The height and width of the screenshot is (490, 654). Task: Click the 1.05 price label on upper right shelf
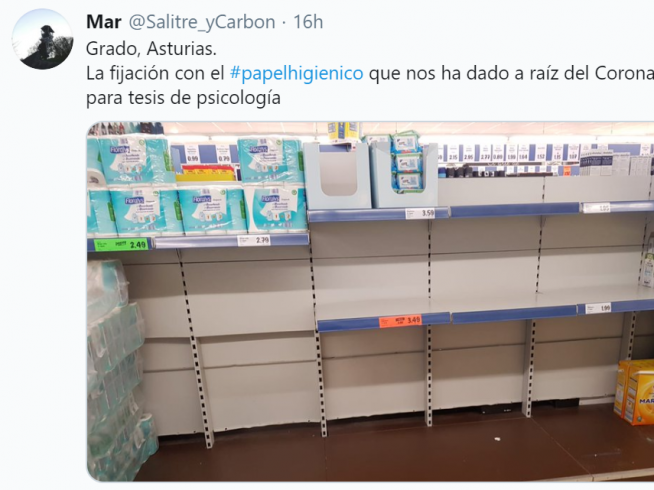(x=596, y=208)
